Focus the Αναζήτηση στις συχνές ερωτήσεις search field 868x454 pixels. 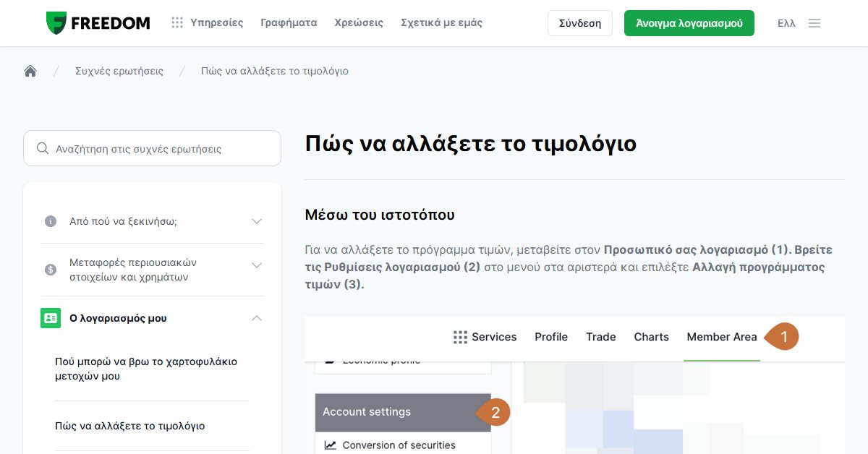pyautogui.click(x=152, y=148)
